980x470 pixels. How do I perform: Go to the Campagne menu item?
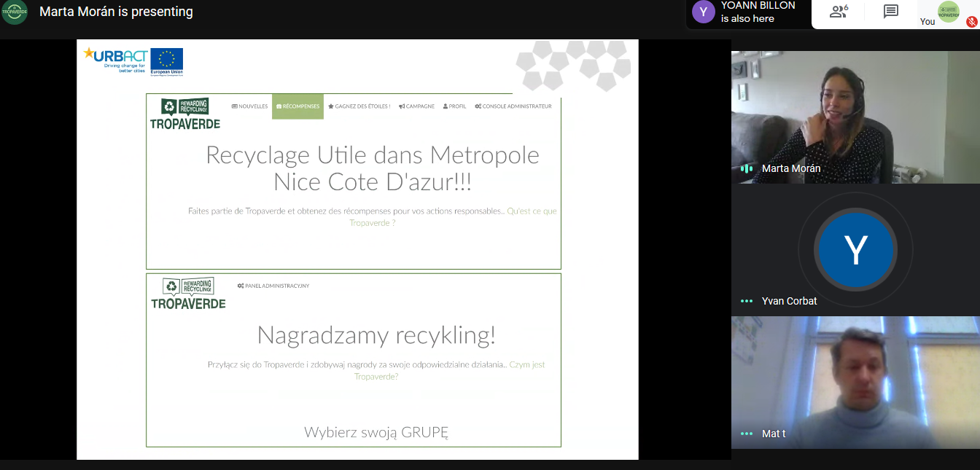[416, 106]
